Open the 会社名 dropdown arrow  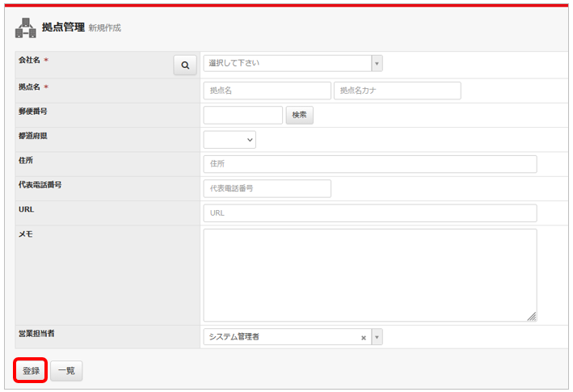point(377,63)
